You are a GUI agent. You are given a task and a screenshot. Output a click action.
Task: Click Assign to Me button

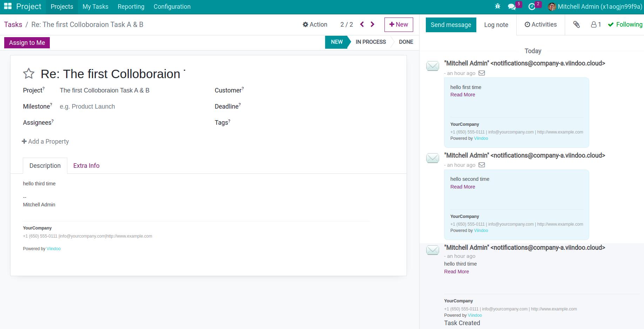[27, 43]
